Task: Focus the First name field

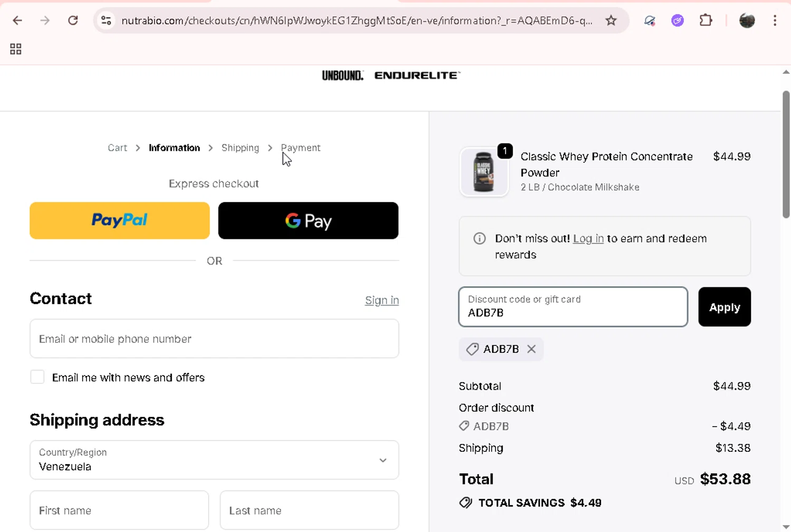Action: coord(119,510)
